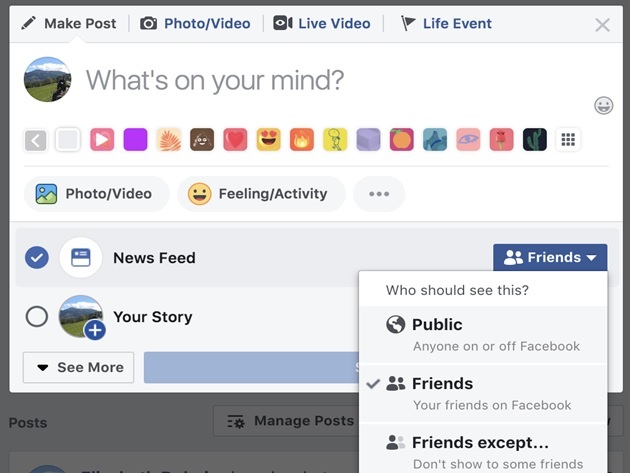Screen dimensions: 631x473
Task: Collapse backgrounds with the left arrow icon
Action: (35, 140)
